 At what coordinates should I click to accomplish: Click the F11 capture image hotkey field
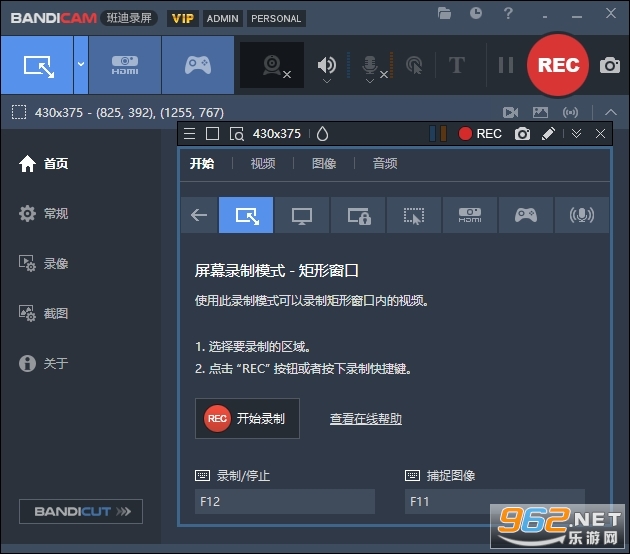[495, 501]
